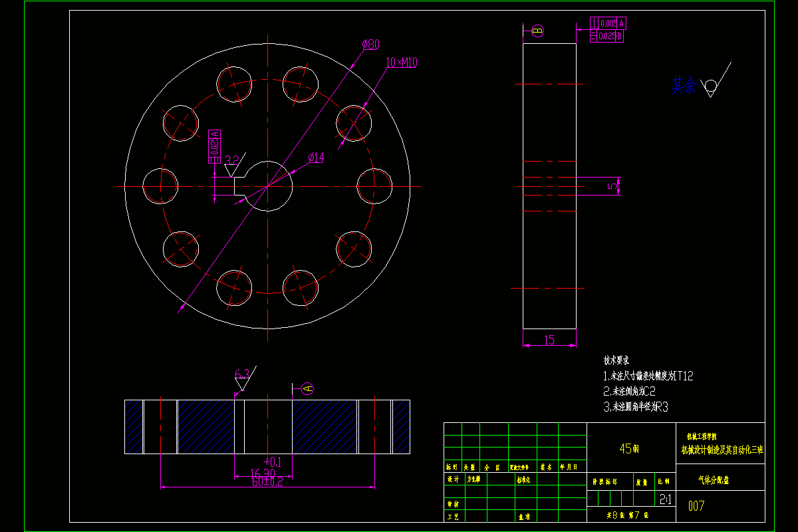Viewport: 798px width, 532px height.
Task: Click the 年月日 header cell
Action: pos(573,467)
